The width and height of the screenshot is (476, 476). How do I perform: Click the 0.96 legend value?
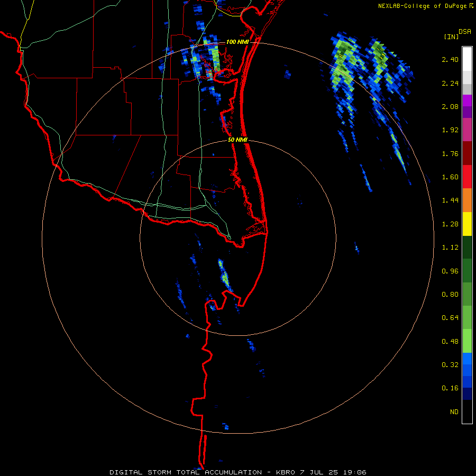(450, 271)
